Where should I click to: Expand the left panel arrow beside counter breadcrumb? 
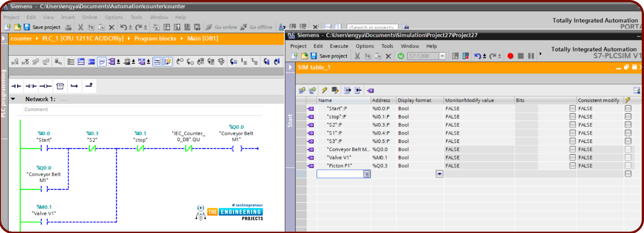coord(5,39)
